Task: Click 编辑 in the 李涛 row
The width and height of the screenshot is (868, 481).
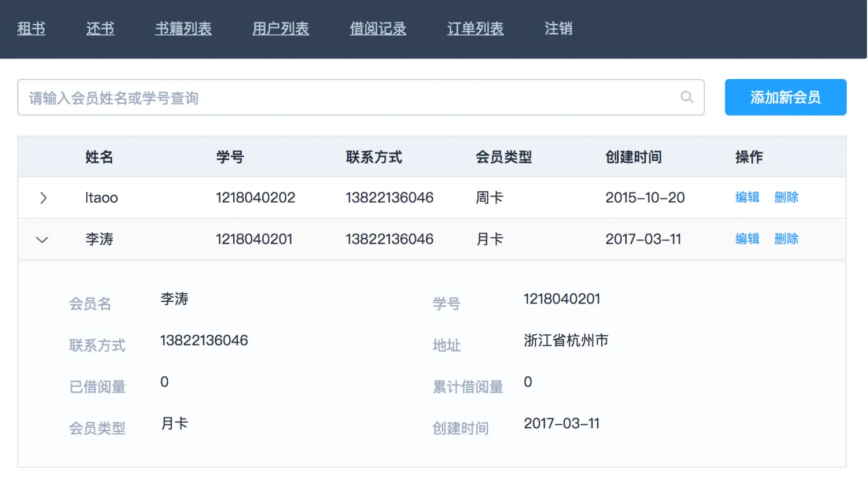Action: click(x=747, y=239)
